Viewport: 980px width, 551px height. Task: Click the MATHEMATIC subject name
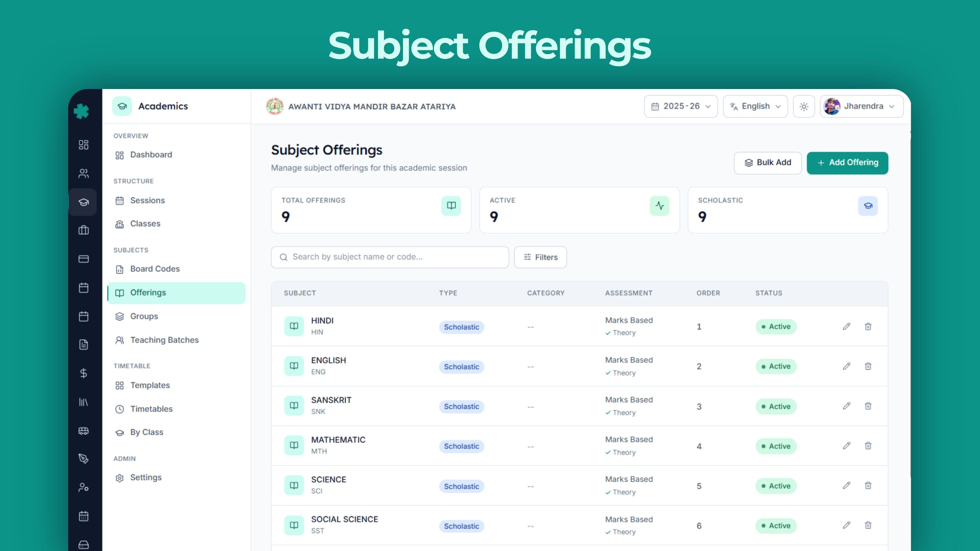pos(338,440)
